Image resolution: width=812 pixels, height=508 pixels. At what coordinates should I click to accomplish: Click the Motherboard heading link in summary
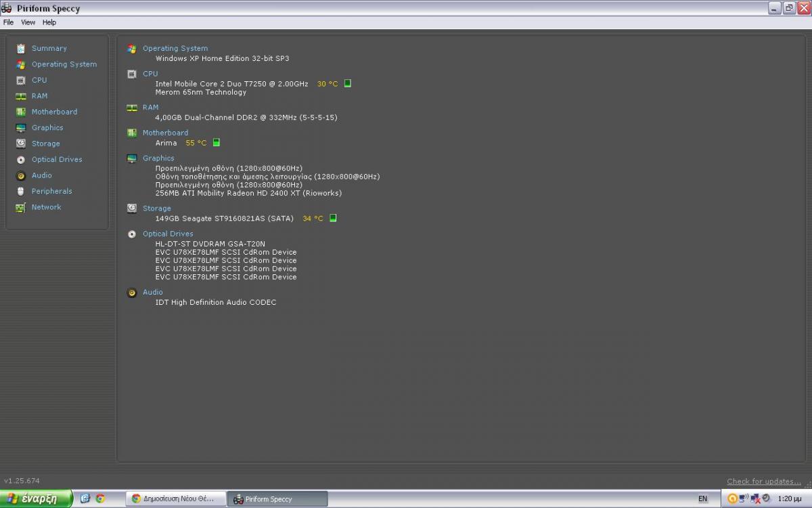(166, 133)
